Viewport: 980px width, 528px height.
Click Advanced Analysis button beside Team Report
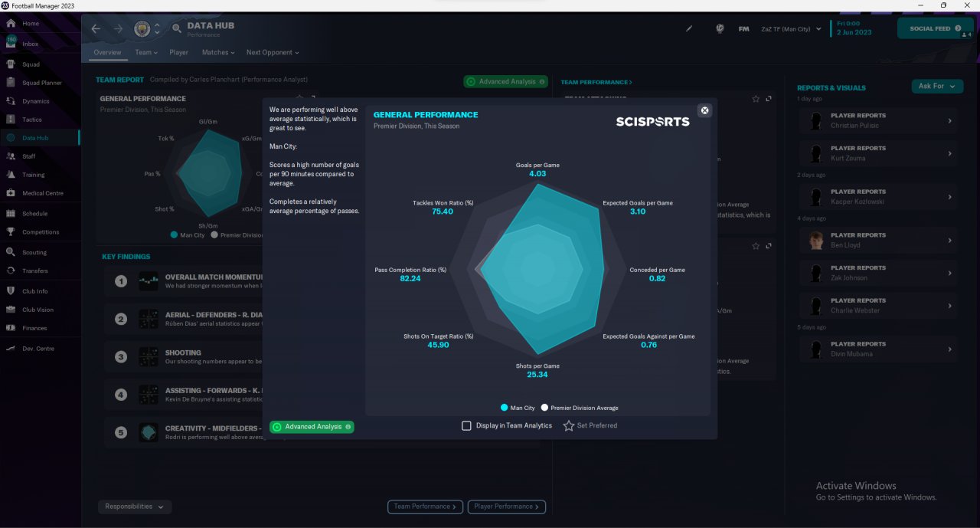point(506,81)
